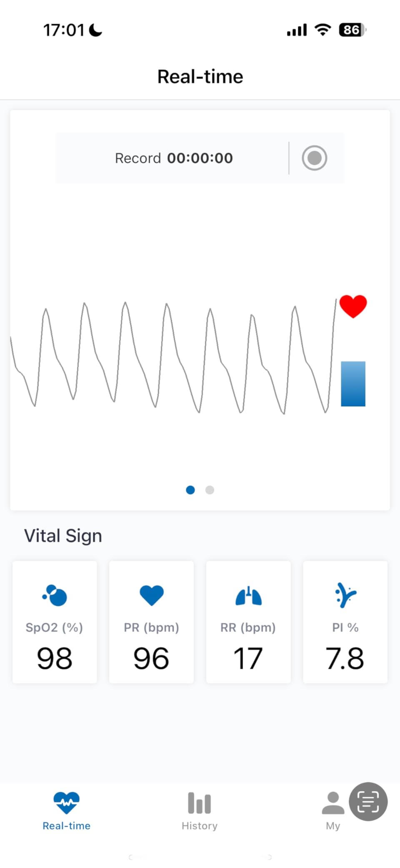
Task: Tap the Real-time navigation label
Action: pyautogui.click(x=66, y=825)
